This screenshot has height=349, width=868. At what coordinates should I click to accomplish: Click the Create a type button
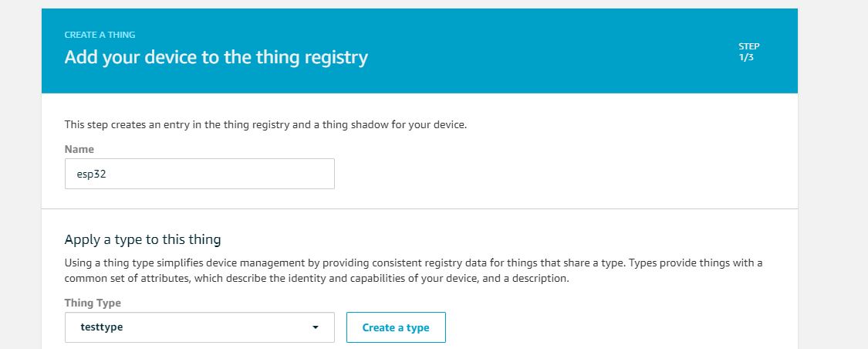tap(396, 327)
